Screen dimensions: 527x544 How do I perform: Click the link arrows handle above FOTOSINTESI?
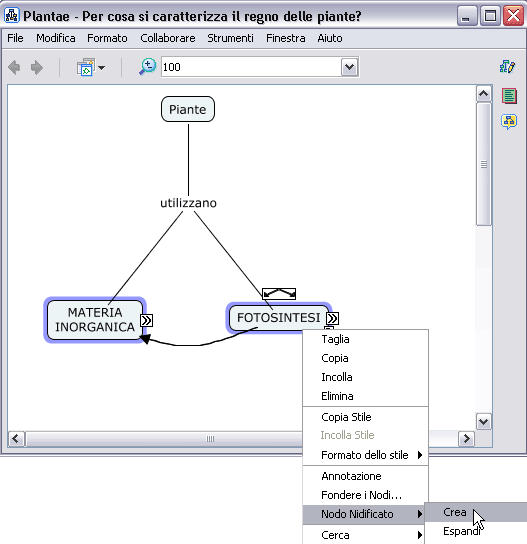[279, 294]
